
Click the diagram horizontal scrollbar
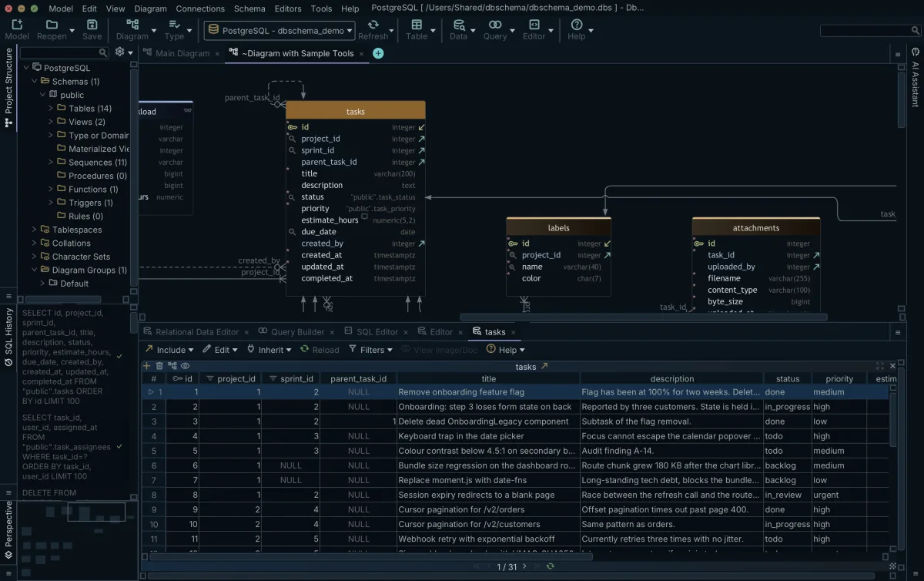643,317
